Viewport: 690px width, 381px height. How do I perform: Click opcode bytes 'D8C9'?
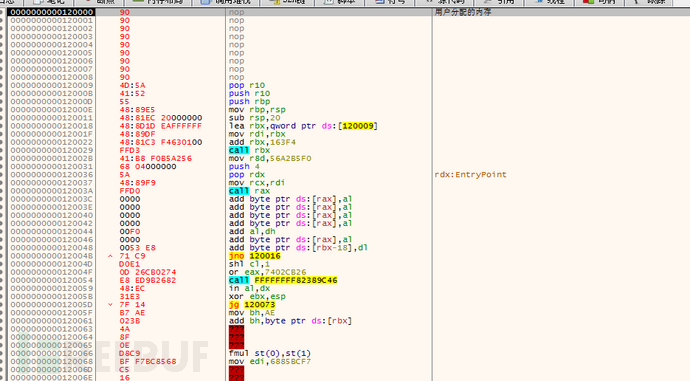coord(130,354)
